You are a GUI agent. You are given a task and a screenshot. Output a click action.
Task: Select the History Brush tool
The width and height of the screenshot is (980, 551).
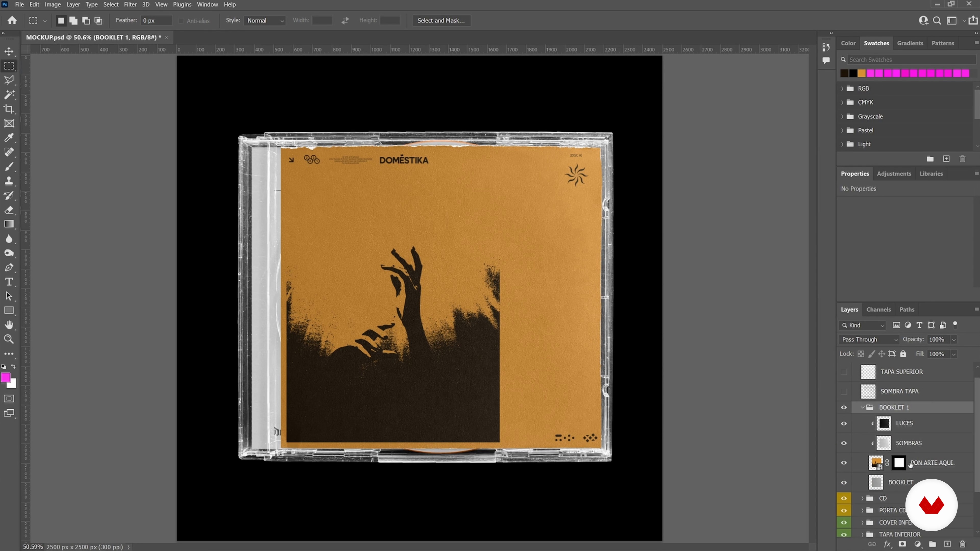coord(9,195)
